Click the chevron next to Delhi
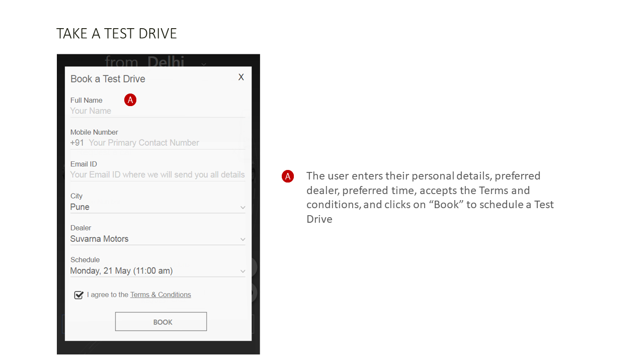 click(204, 64)
